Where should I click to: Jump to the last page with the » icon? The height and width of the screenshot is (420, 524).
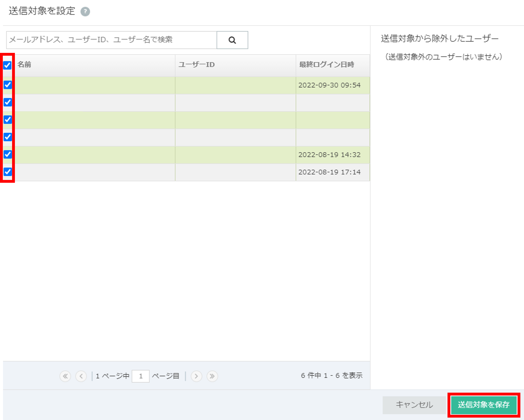(212, 376)
